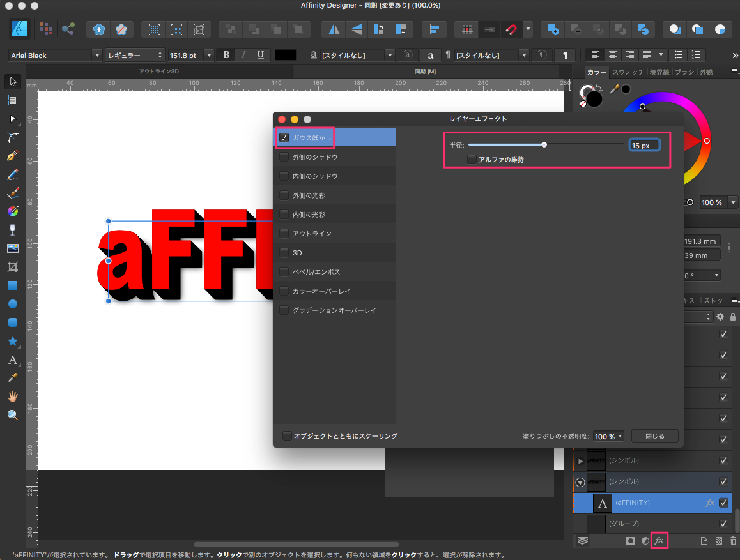This screenshot has width=740, height=560.
Task: Enable 3D effect checkbox
Action: click(x=284, y=253)
